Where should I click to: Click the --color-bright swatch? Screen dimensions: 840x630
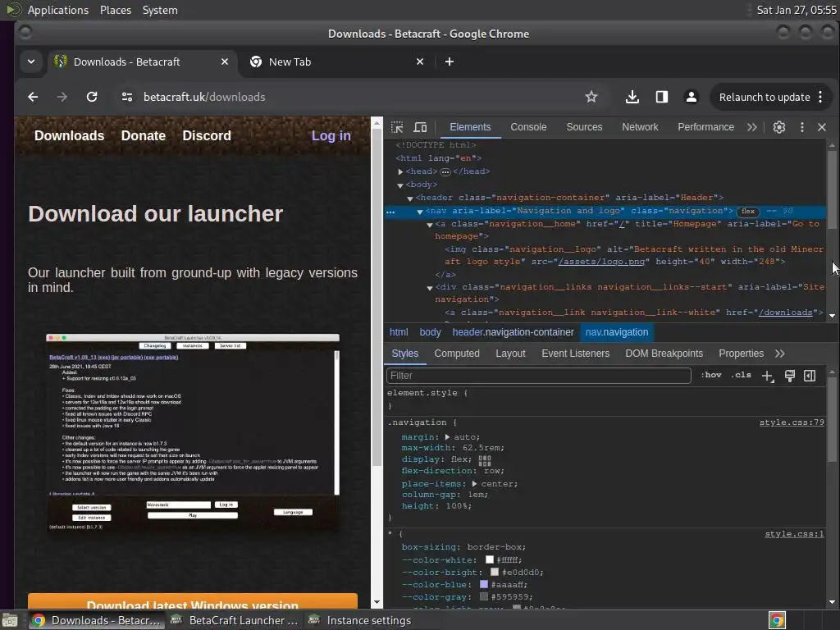pos(495,572)
